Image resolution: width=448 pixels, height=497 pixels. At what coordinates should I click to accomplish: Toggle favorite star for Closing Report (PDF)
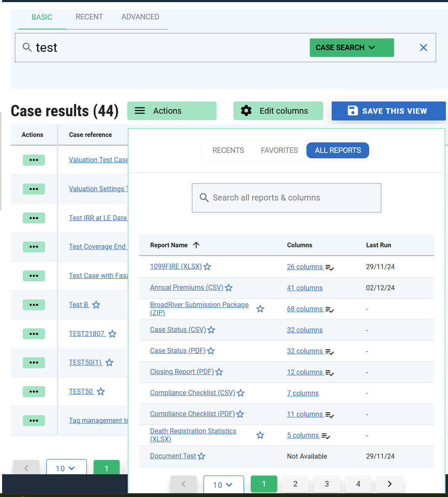219,372
